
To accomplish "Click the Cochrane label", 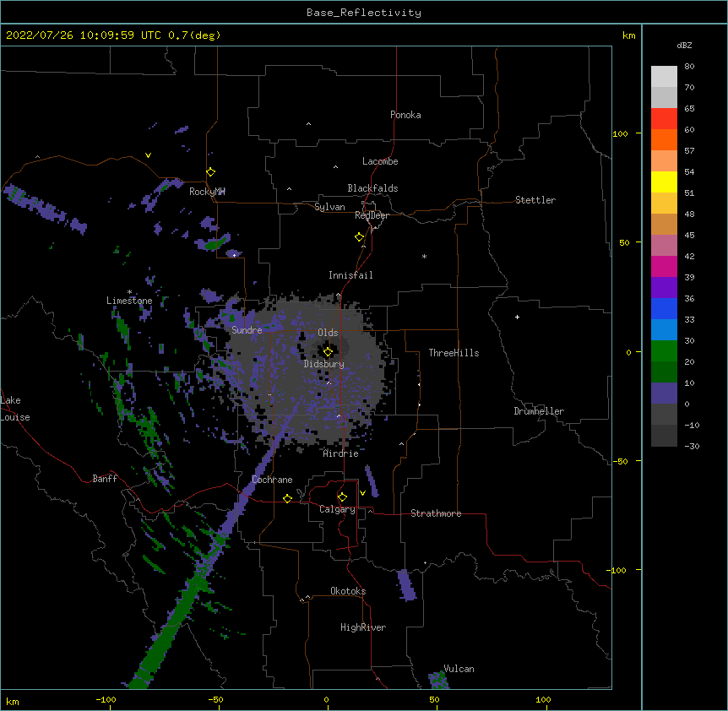I will tap(272, 480).
